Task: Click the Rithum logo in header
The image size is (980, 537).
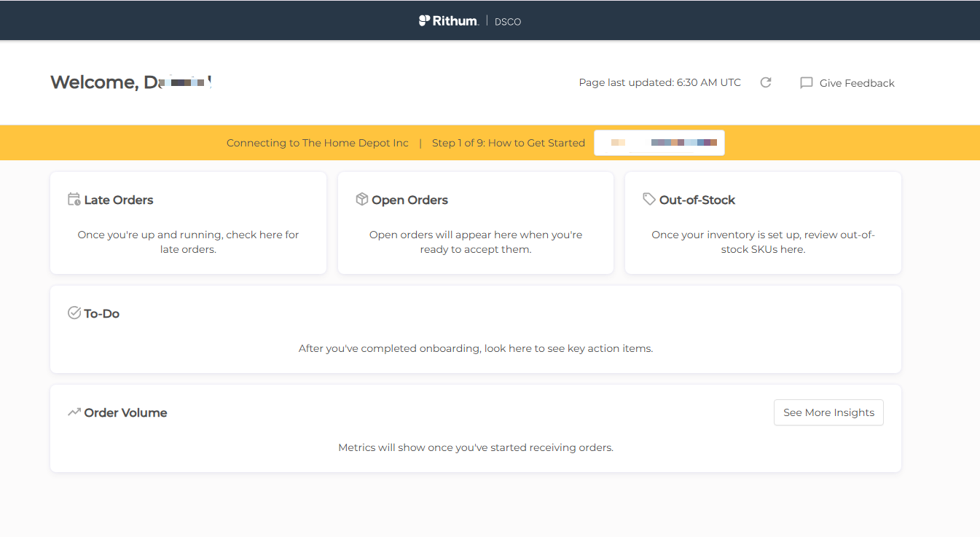Action: tap(448, 21)
